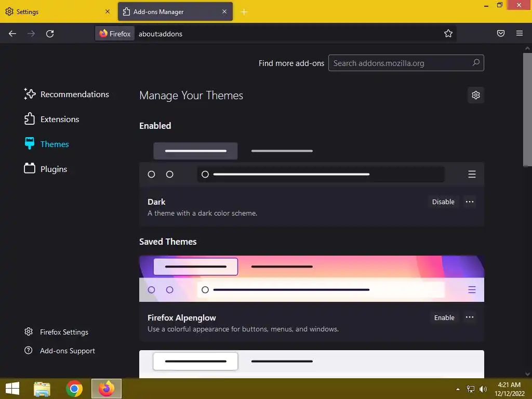532x399 pixels.
Task: Open Add-ons Support link
Action: [x=60, y=351]
